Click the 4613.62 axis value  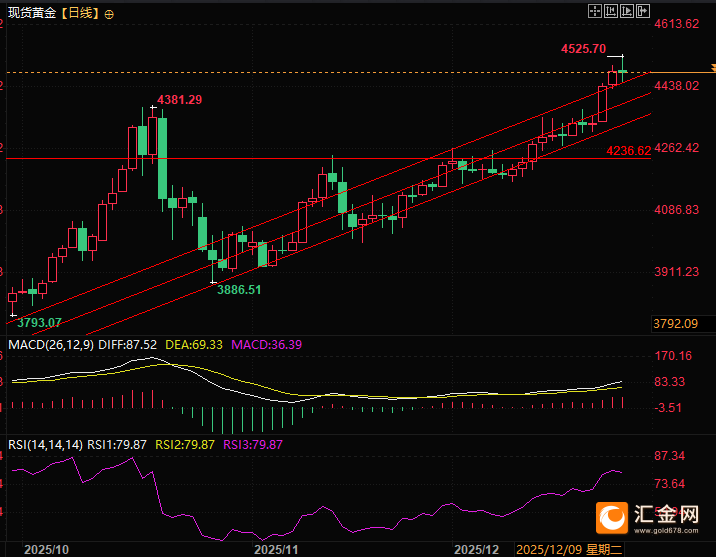pyautogui.click(x=676, y=24)
